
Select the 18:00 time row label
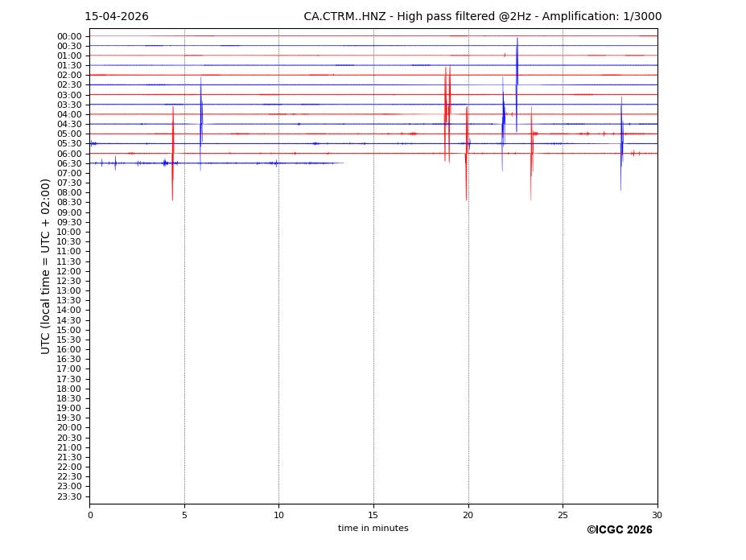point(69,389)
